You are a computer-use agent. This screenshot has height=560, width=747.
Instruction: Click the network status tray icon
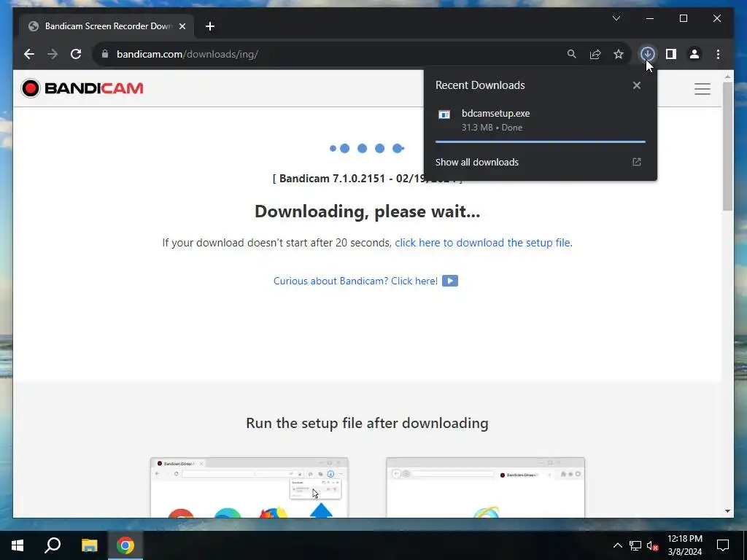(x=635, y=545)
